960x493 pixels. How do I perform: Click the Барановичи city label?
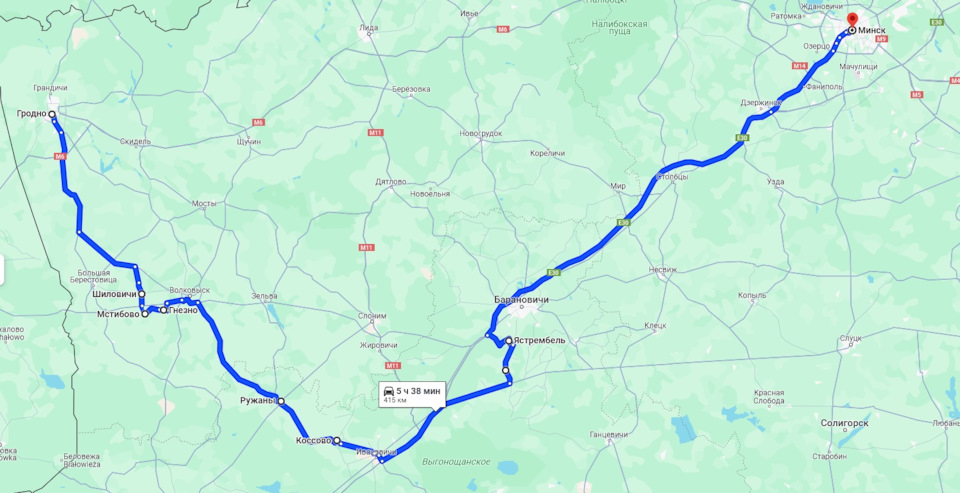click(x=521, y=300)
